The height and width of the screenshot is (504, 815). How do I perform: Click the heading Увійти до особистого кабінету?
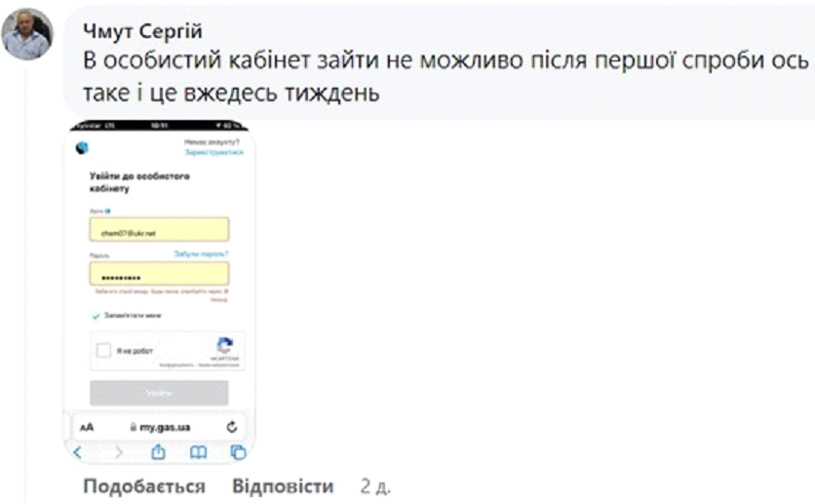coord(139,182)
